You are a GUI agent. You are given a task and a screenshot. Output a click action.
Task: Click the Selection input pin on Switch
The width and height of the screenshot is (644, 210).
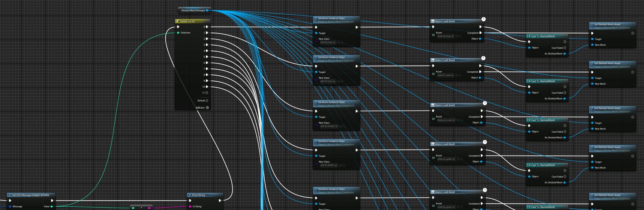pos(178,33)
